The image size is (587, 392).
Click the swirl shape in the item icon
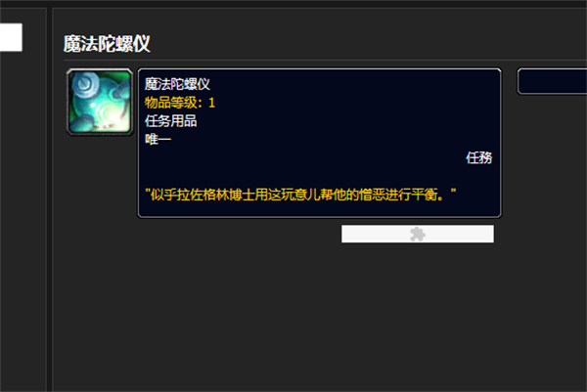pyautogui.click(x=89, y=83)
